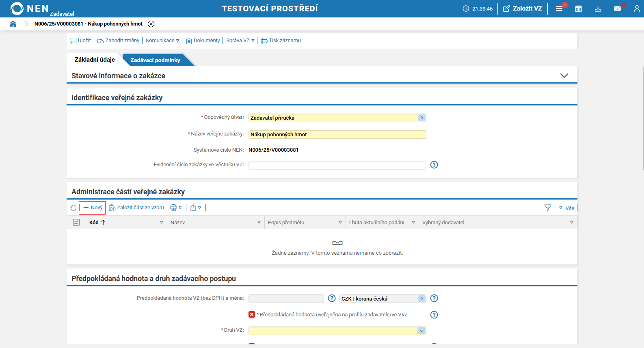Open the calendar icon in header
The height and width of the screenshot is (348, 644).
click(x=579, y=9)
